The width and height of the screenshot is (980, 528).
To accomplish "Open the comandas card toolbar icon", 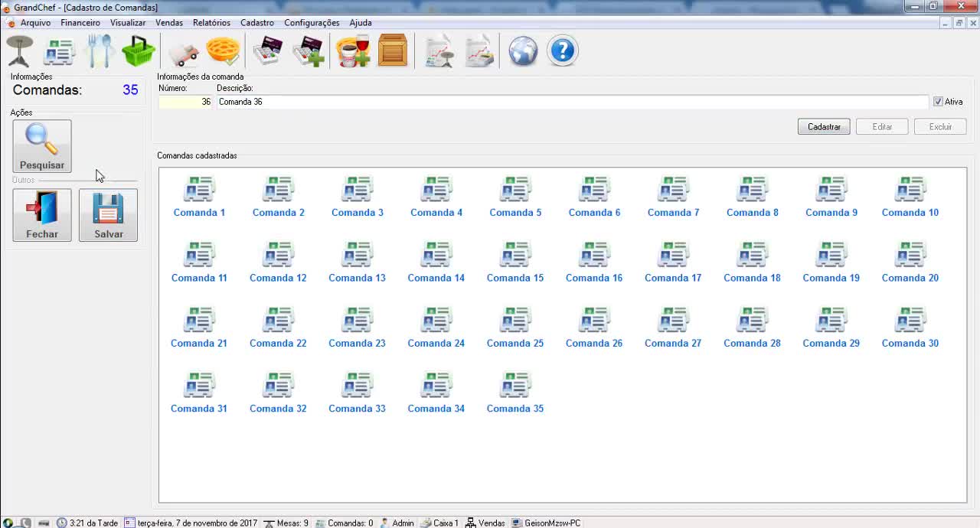I will pyautogui.click(x=59, y=51).
